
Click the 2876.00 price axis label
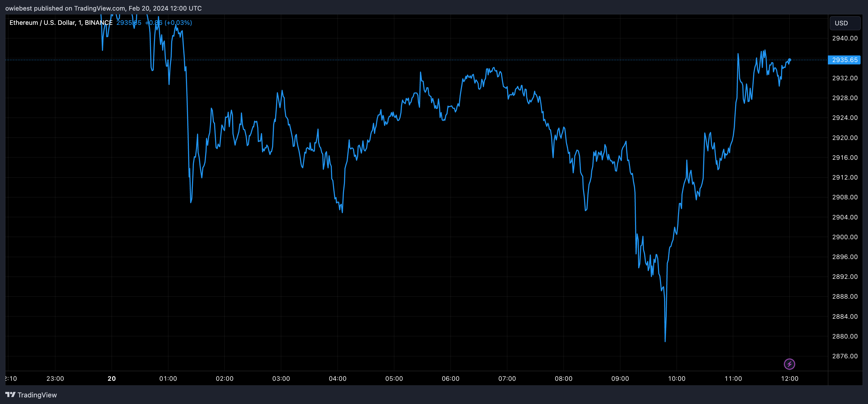(x=845, y=356)
